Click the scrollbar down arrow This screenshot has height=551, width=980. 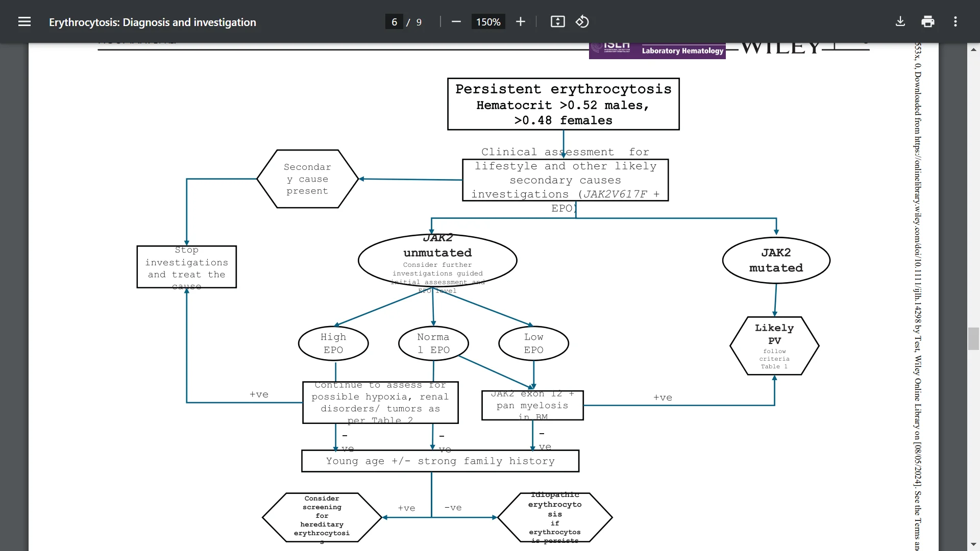click(x=973, y=544)
